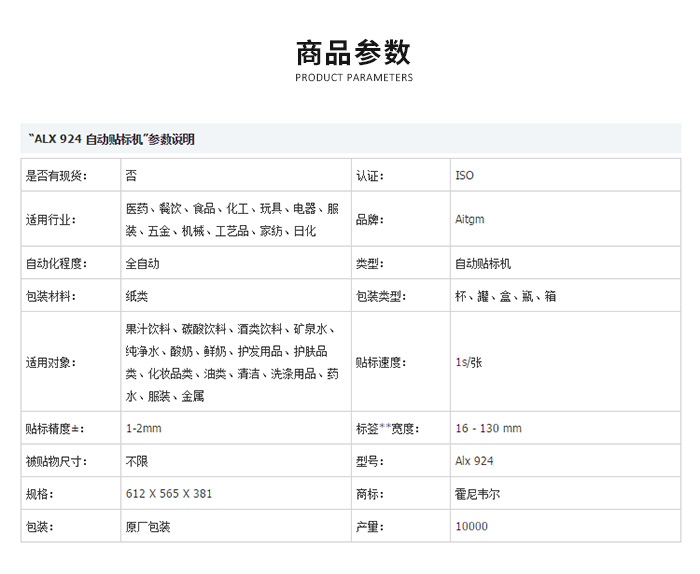The height and width of the screenshot is (574, 700).
Task: Select the 原厂包装 packaging value
Action: tap(148, 527)
